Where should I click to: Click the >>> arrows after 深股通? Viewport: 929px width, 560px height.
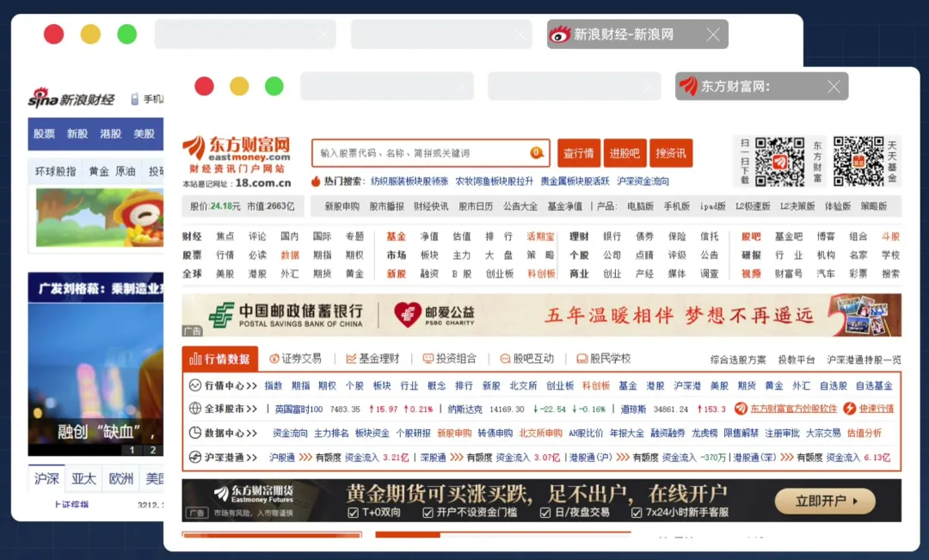457,458
